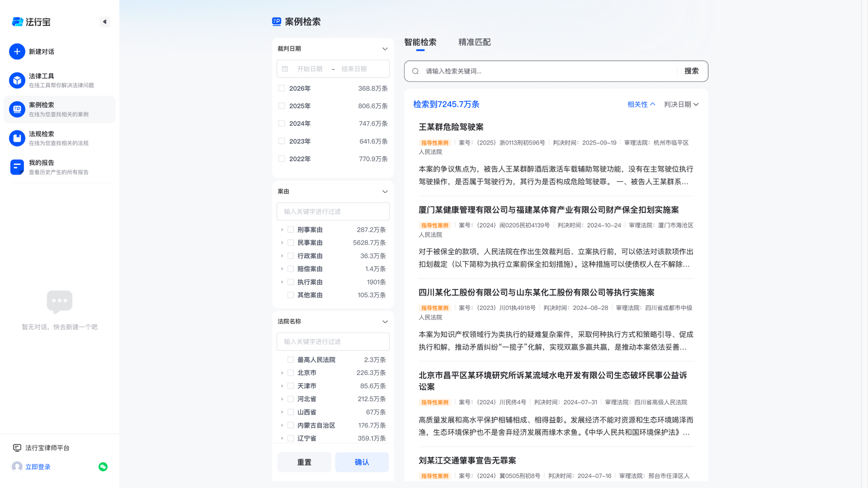Screen dimensions: 868x488
Task: Collapse the 案由 filter section chevron
Action: (385, 192)
